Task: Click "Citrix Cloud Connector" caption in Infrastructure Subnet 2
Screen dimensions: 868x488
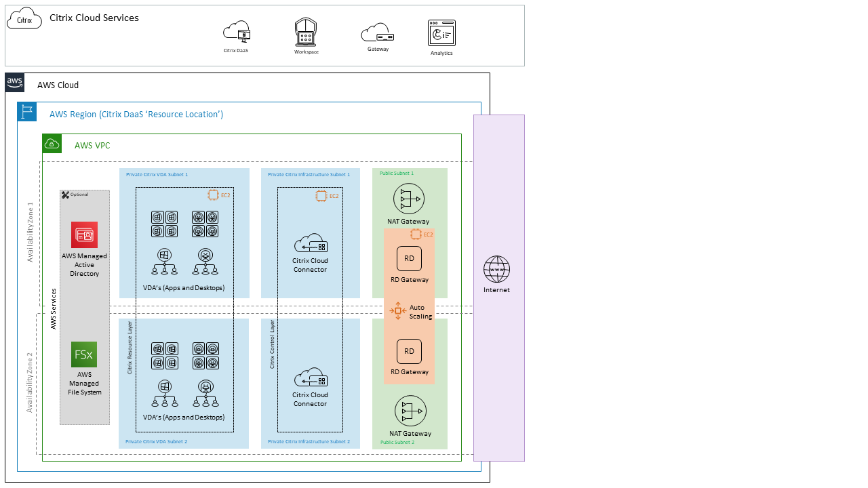Action: (x=310, y=399)
